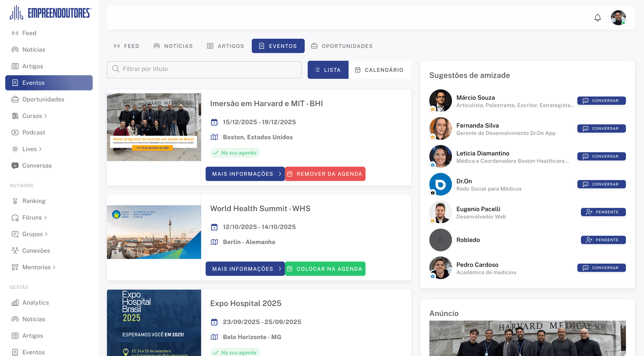Switch to Lista view
This screenshot has width=644, height=356.
[328, 70]
